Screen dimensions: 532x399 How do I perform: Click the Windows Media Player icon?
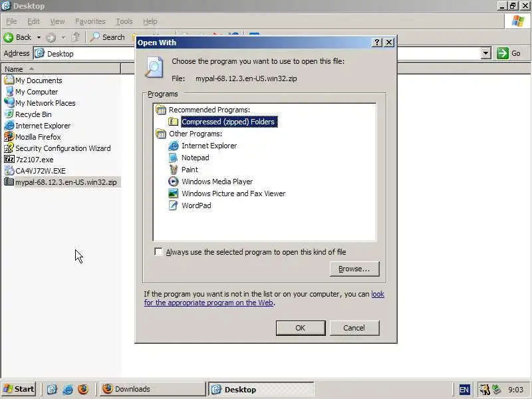(x=174, y=182)
